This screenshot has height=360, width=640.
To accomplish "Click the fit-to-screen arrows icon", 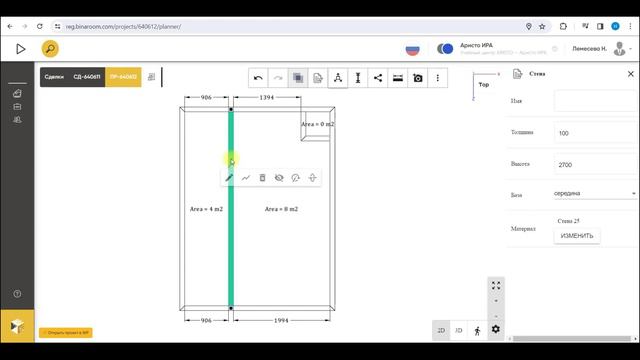I will [x=496, y=285].
